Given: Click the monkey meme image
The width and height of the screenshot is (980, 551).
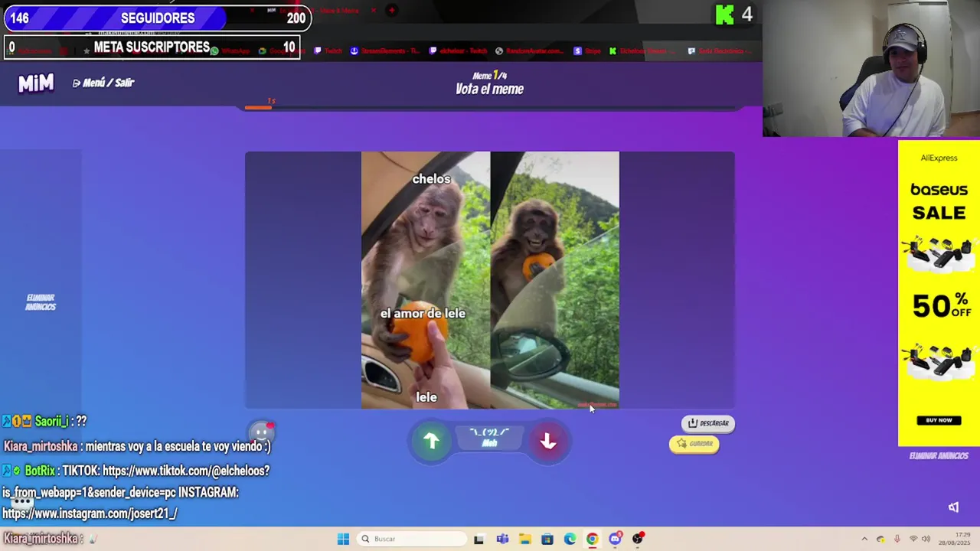Looking at the screenshot, I should pyautogui.click(x=490, y=280).
